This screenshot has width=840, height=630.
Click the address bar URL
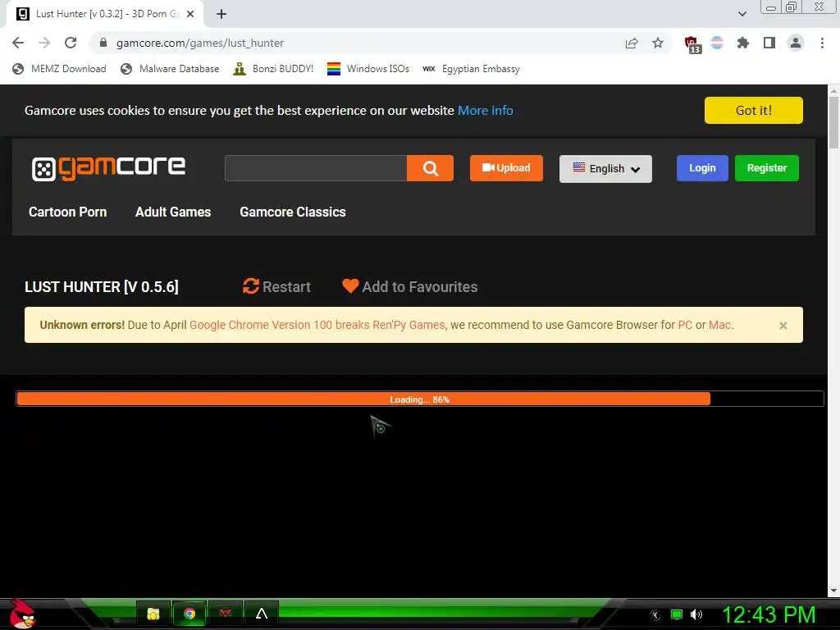(200, 43)
